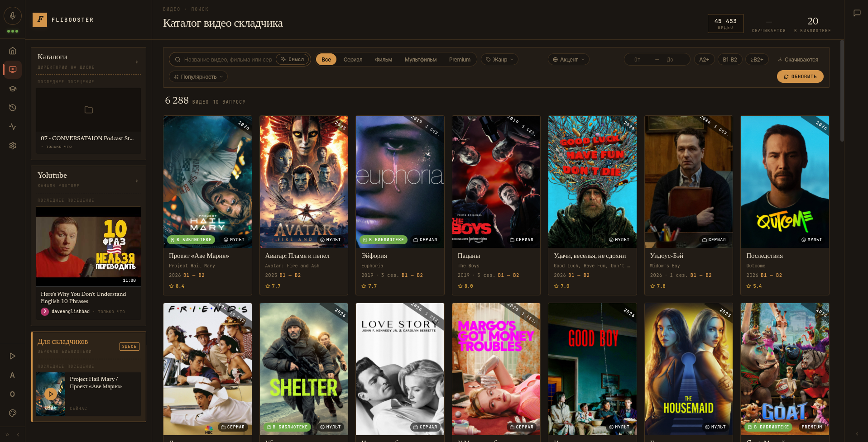The image size is (868, 442).
Task: Select the Мультфильм filter tab
Action: click(421, 60)
